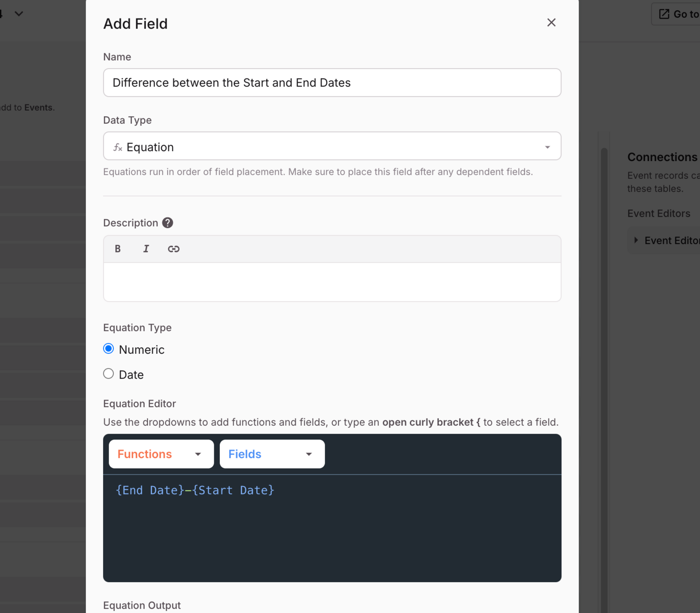Screen dimensions: 700x613
Task: Click the Bold formatting icon
Action: click(118, 249)
